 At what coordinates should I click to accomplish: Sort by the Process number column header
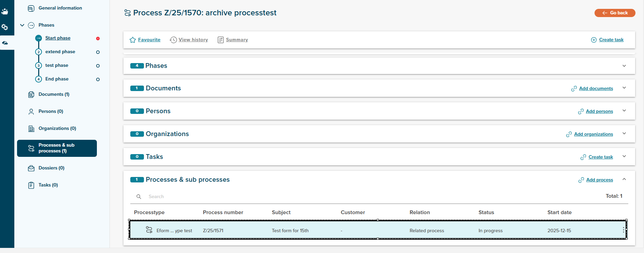click(x=223, y=212)
